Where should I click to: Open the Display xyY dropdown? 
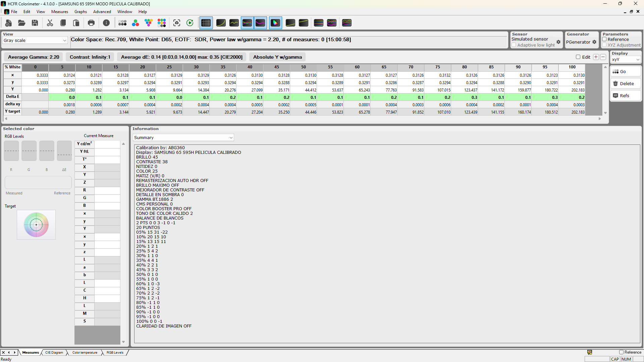(626, 60)
